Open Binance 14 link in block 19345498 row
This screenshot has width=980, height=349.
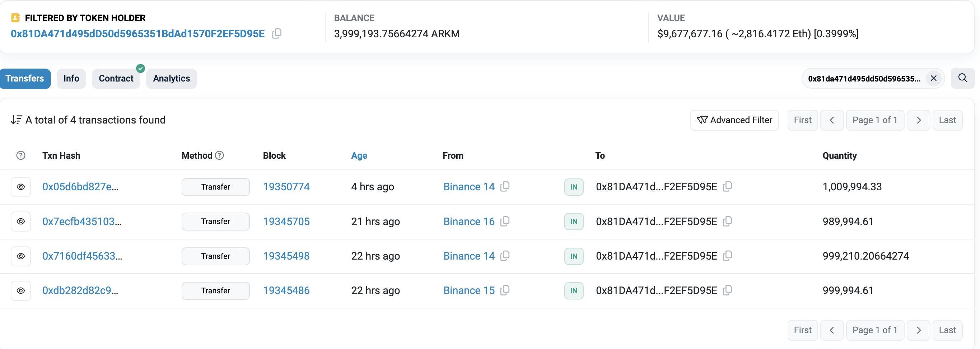[x=469, y=256]
